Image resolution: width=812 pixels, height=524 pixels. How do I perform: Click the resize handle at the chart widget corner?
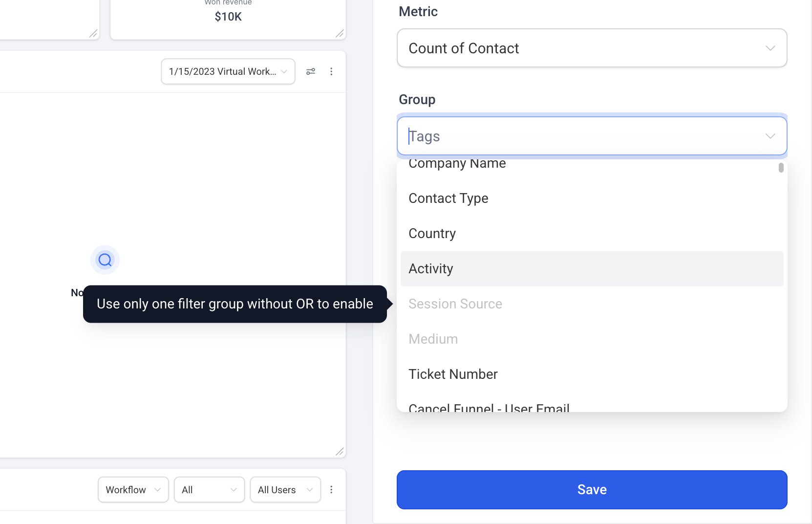(x=340, y=451)
